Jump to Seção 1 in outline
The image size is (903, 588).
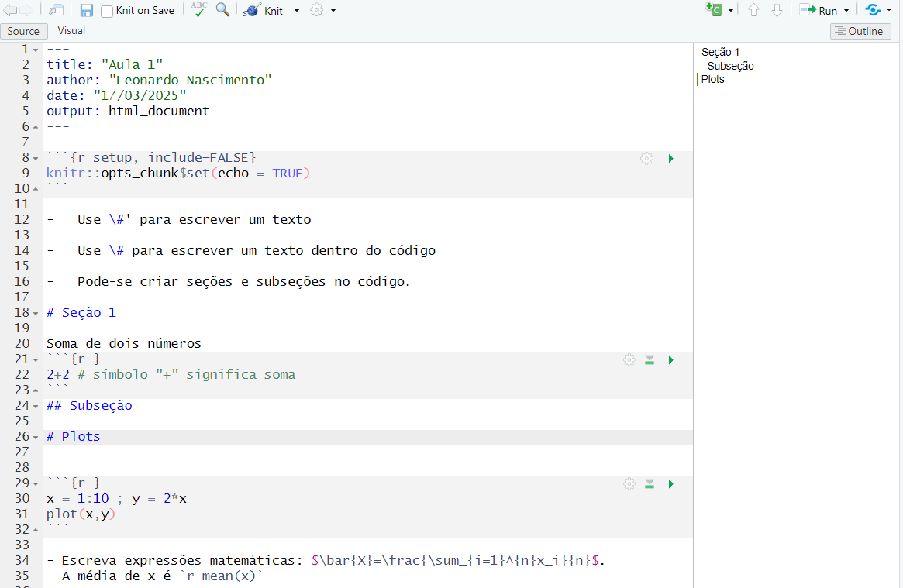[x=720, y=52]
